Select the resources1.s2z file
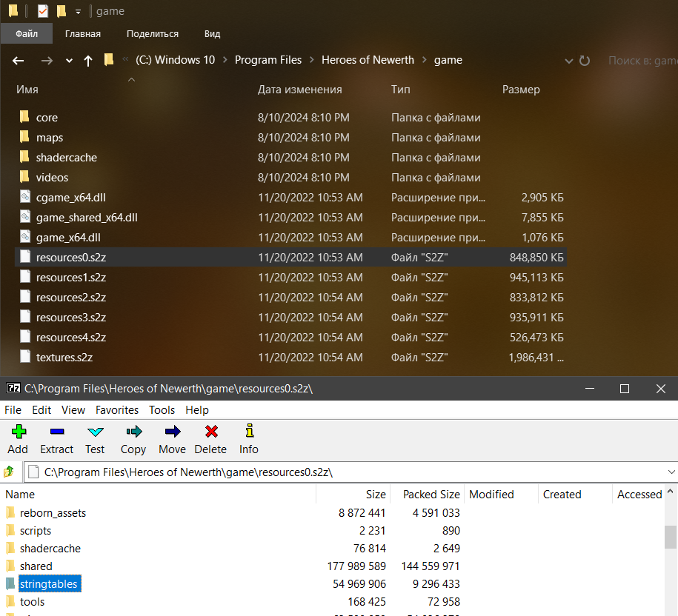Screen dimensions: 678x616 coord(291,278)
